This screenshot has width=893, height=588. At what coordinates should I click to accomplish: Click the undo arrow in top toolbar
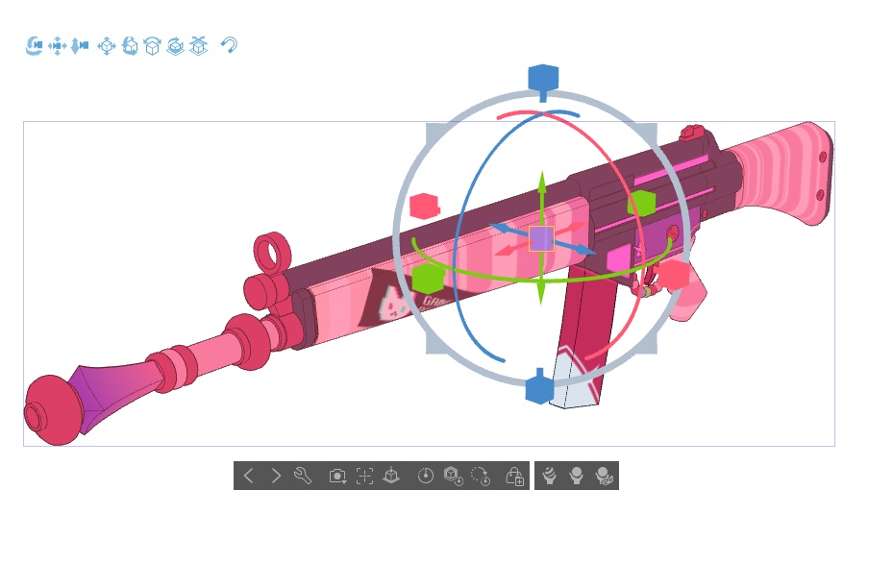point(229,45)
